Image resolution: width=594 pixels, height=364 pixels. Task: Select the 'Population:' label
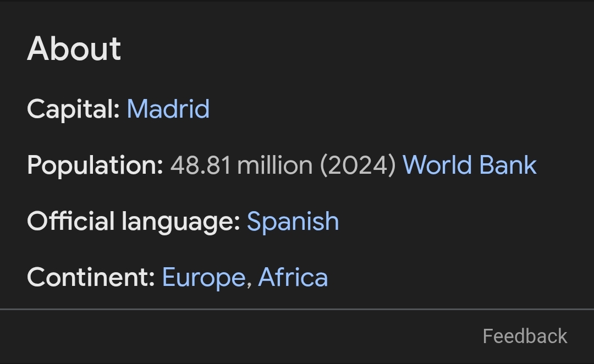[95, 165]
